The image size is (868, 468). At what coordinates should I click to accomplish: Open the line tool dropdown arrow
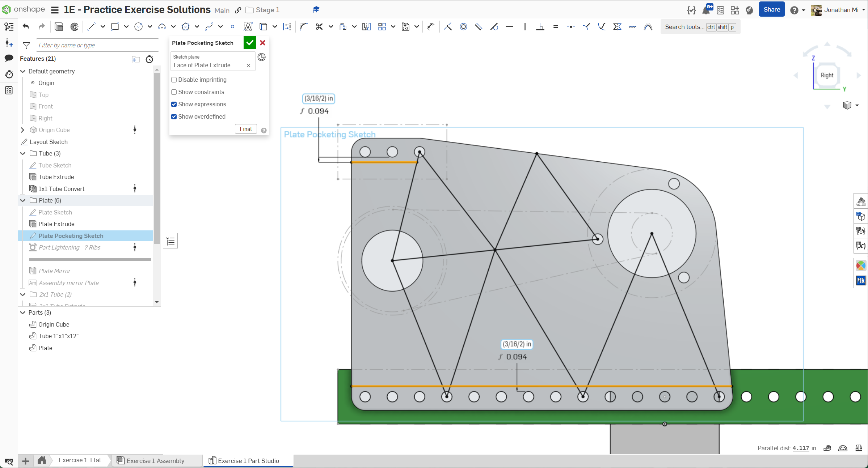click(x=103, y=27)
